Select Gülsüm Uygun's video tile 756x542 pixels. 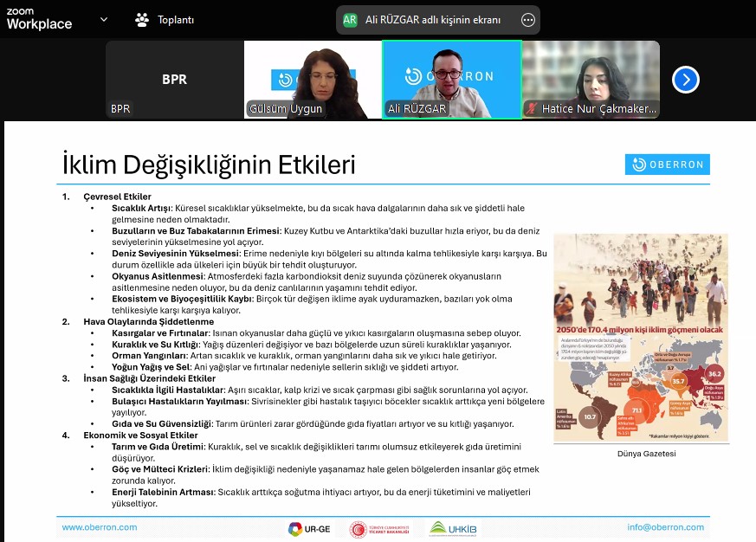313,80
